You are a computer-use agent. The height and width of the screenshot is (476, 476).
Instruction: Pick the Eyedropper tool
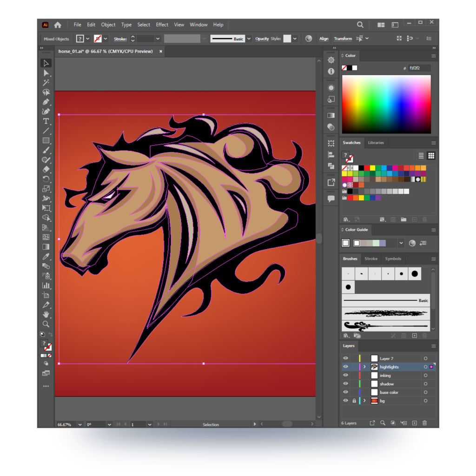[46, 257]
